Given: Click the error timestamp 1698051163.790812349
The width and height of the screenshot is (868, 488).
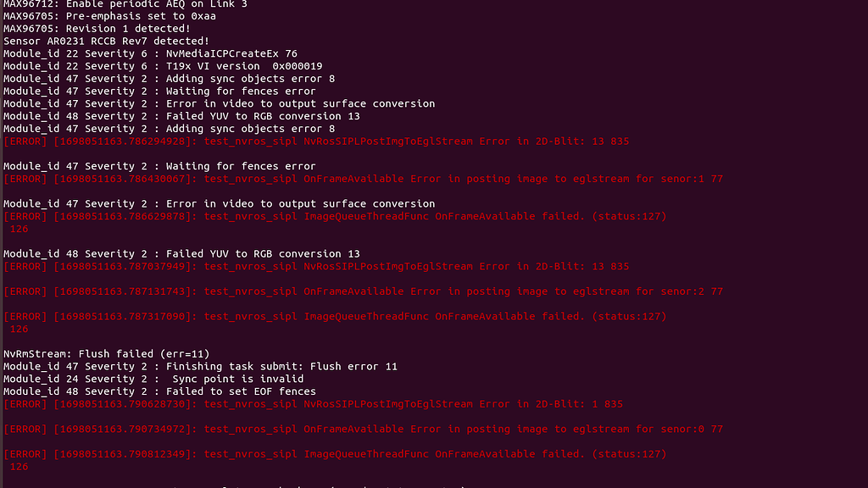Looking at the screenshot, I should [122, 454].
